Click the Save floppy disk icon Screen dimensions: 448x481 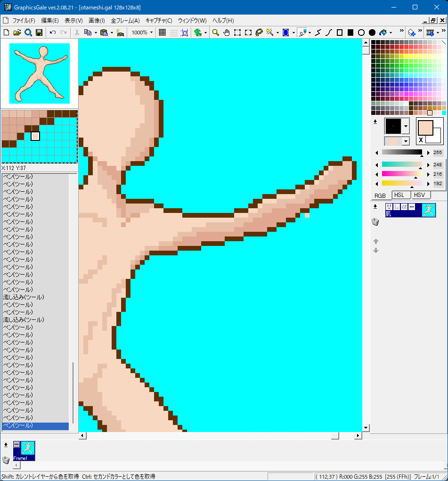pos(39,33)
